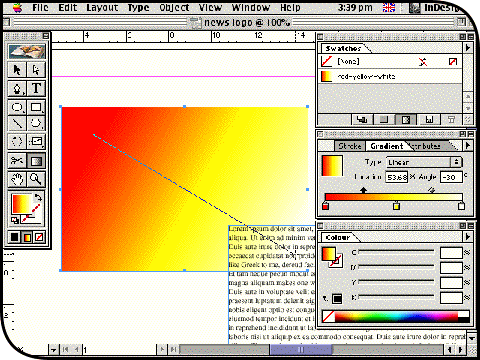Open the Type menu

tap(138, 7)
